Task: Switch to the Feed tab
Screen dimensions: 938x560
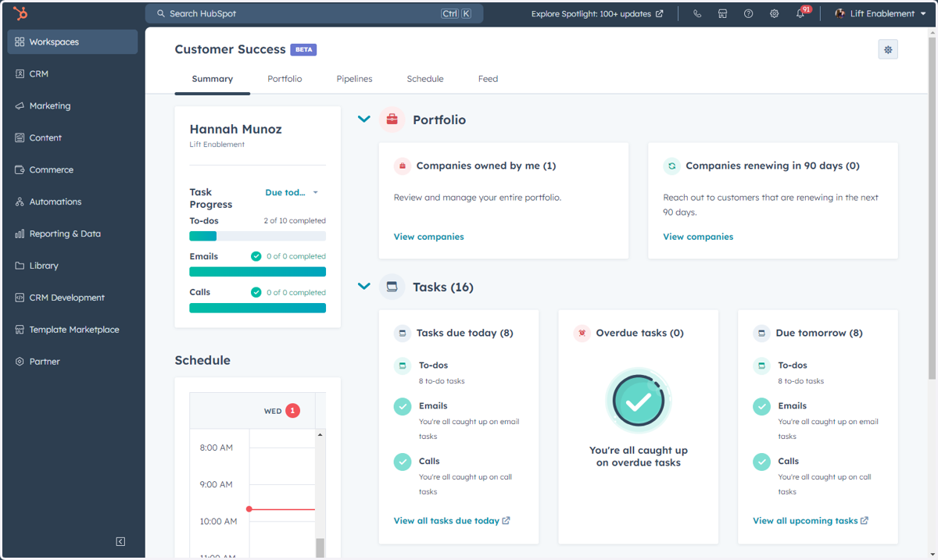Action: coord(488,79)
